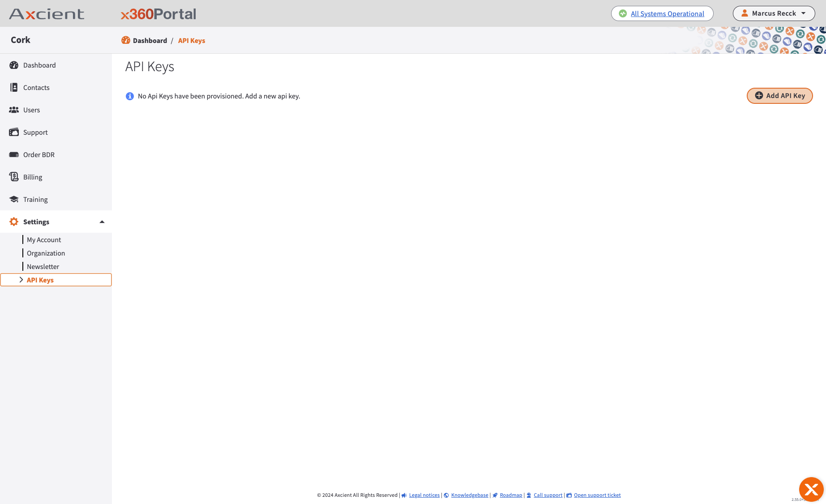
Task: Click the plus icon on Add API Key
Action: [759, 95]
